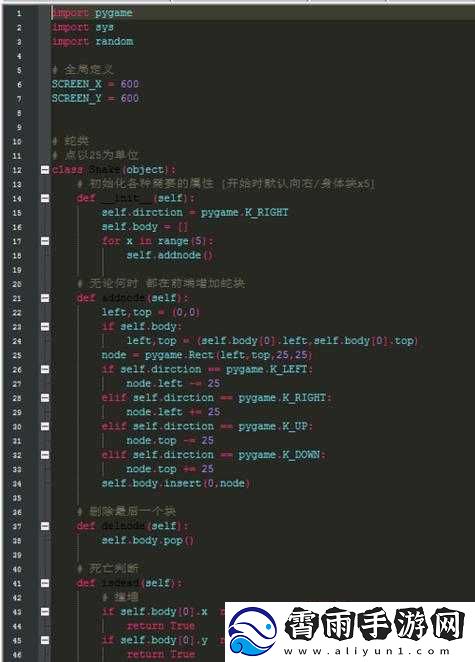Click the 'node.top -= 25' line

pos(170,441)
